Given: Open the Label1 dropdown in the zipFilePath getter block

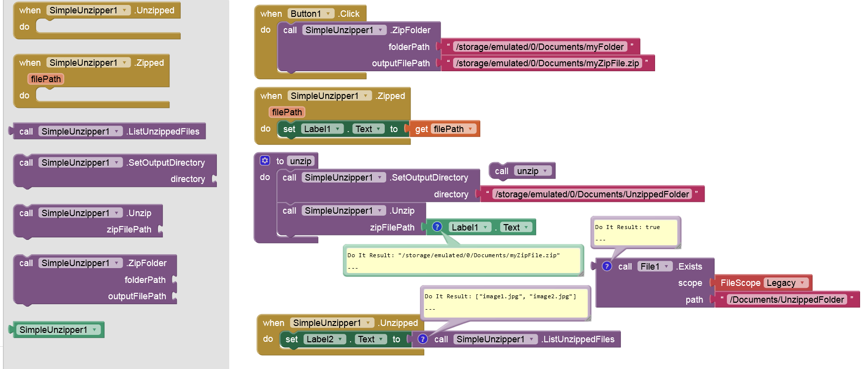Looking at the screenshot, I should [470, 228].
